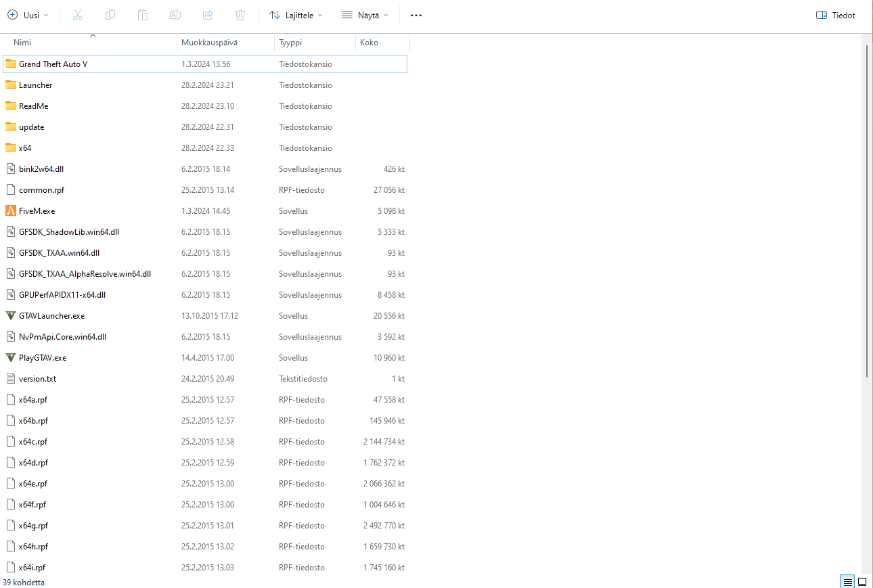
Task: Click the 39 kohdetta status bar text
Action: tap(24, 582)
